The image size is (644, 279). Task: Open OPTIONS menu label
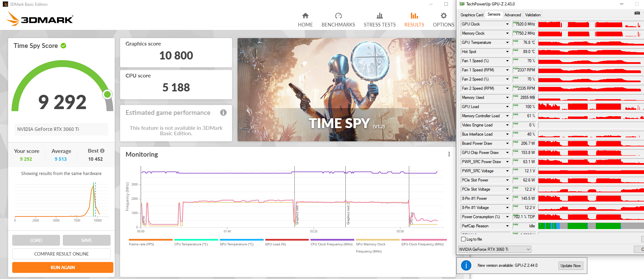443,25
